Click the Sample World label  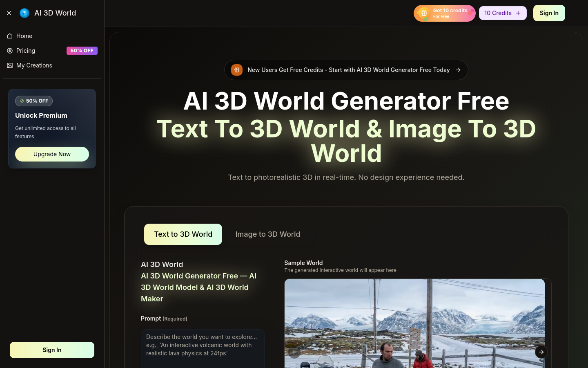[303, 263]
